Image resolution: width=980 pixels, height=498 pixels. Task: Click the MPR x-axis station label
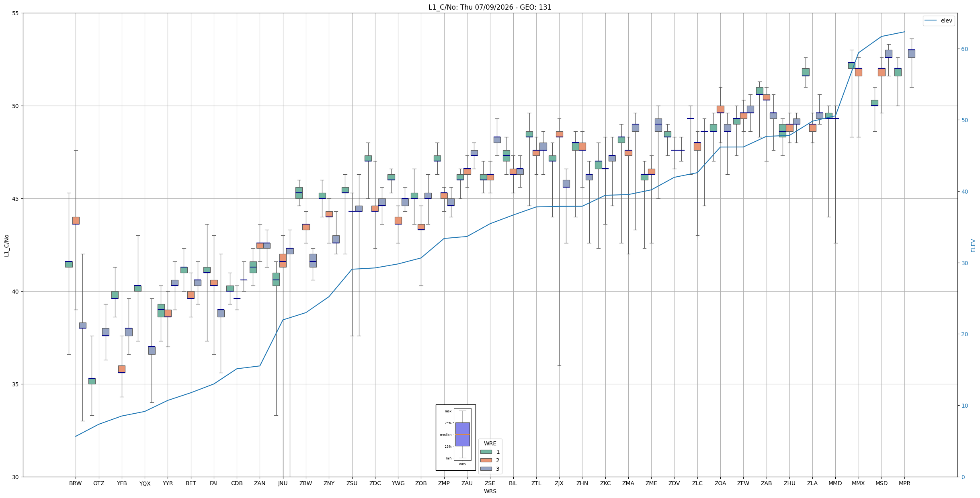coord(904,483)
